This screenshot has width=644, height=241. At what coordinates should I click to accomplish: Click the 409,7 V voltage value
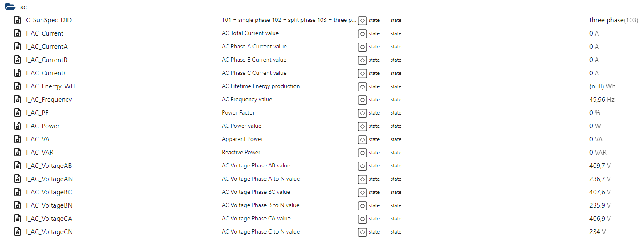tap(600, 165)
